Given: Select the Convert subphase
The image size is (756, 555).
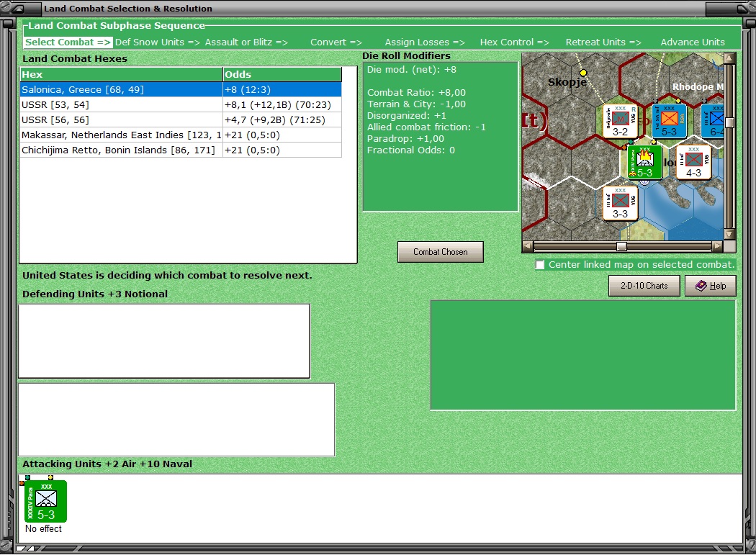Looking at the screenshot, I should coord(336,42).
